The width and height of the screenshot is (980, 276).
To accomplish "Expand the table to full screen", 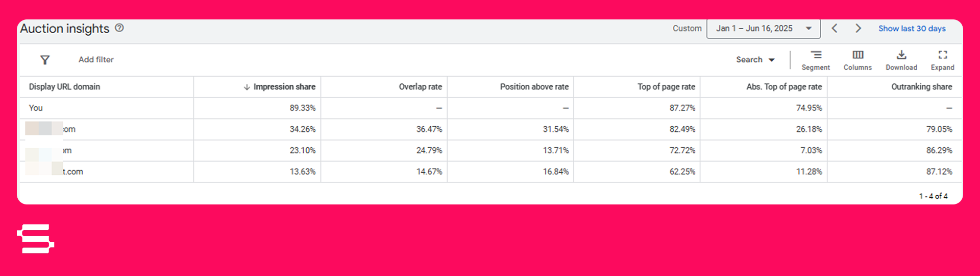I will click(x=942, y=60).
